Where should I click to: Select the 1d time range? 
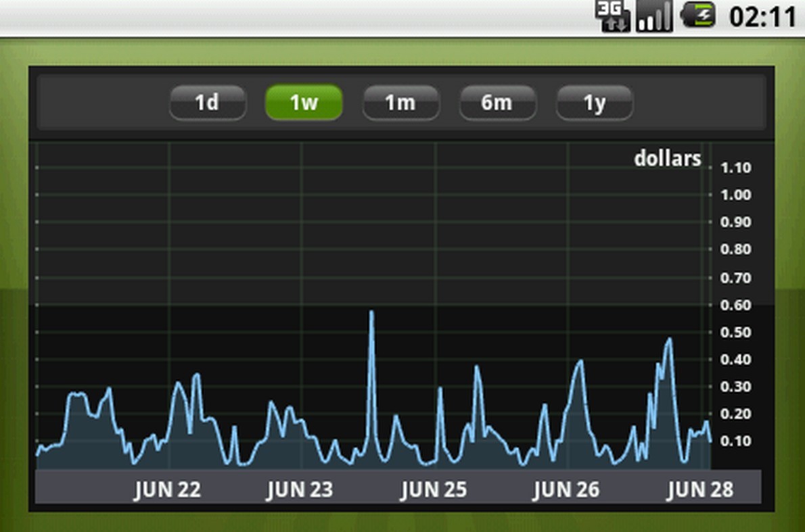207,103
